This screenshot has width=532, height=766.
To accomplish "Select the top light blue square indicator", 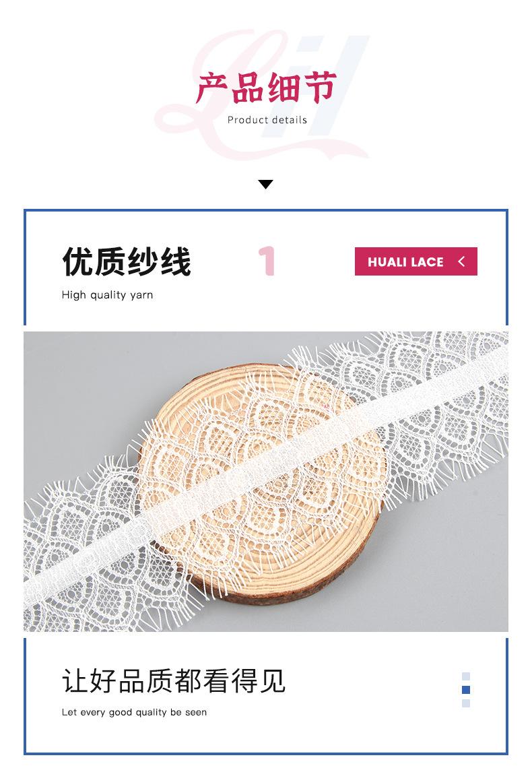I will pos(466,676).
